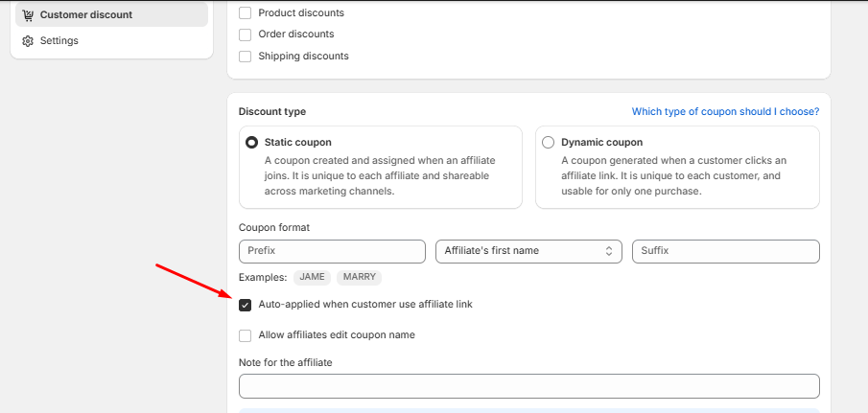Select the Static coupon radio button
Image resolution: width=868 pixels, height=413 pixels.
click(x=252, y=143)
